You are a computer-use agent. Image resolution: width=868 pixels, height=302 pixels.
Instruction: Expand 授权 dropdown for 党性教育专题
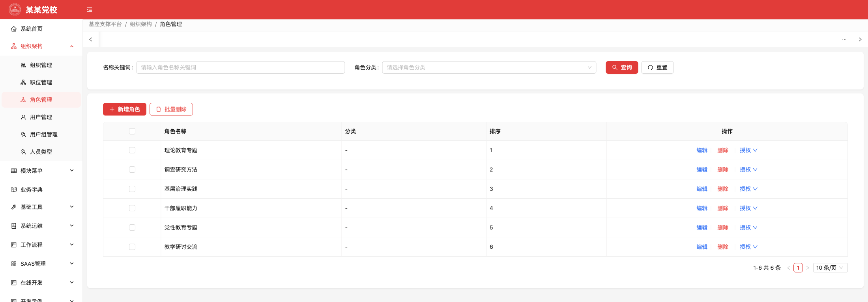pos(748,227)
